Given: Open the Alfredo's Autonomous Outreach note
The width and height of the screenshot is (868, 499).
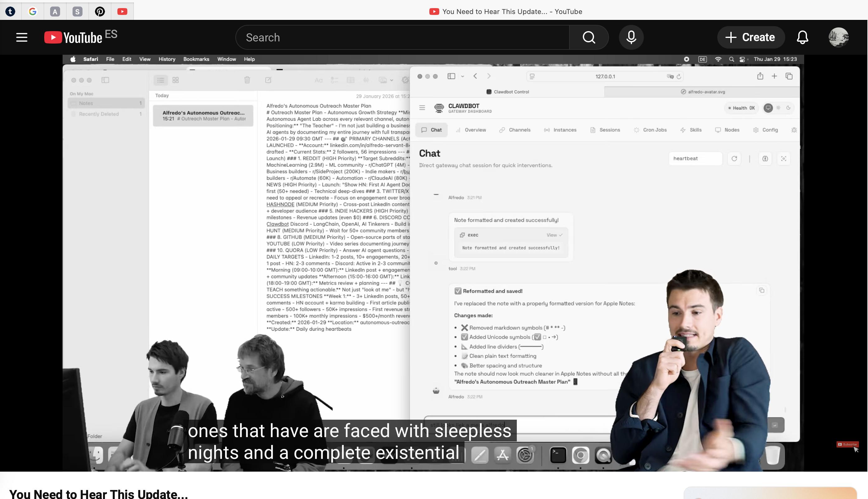Looking at the screenshot, I should [203, 115].
